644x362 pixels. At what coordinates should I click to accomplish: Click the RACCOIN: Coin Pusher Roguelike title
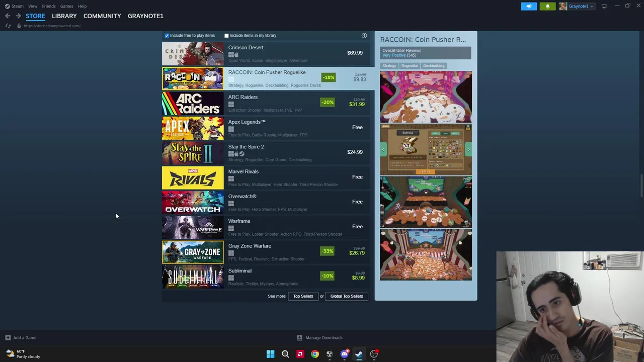click(267, 72)
